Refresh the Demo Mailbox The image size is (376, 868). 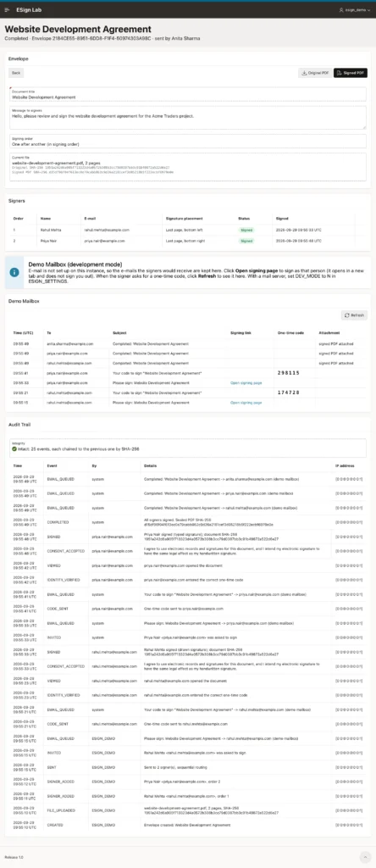coord(354,315)
